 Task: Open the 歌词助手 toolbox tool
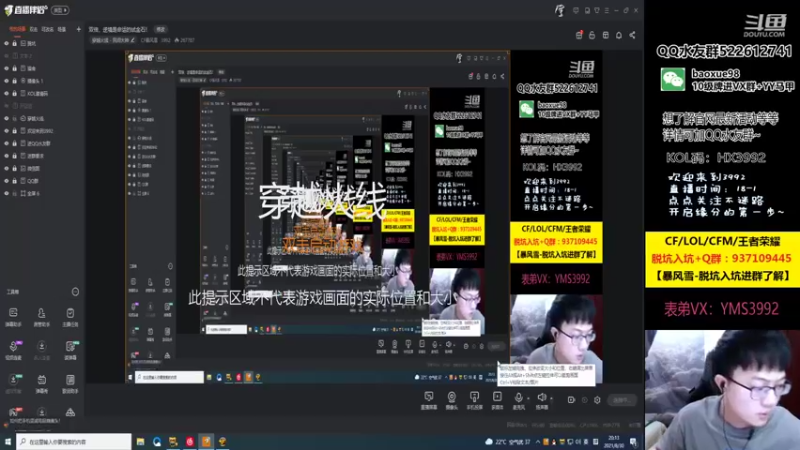click(70, 384)
